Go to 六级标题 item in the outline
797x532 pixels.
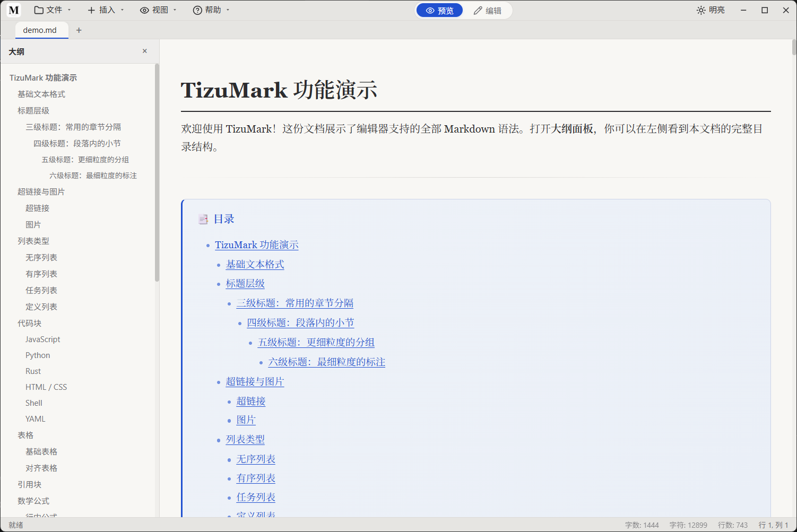[93, 176]
